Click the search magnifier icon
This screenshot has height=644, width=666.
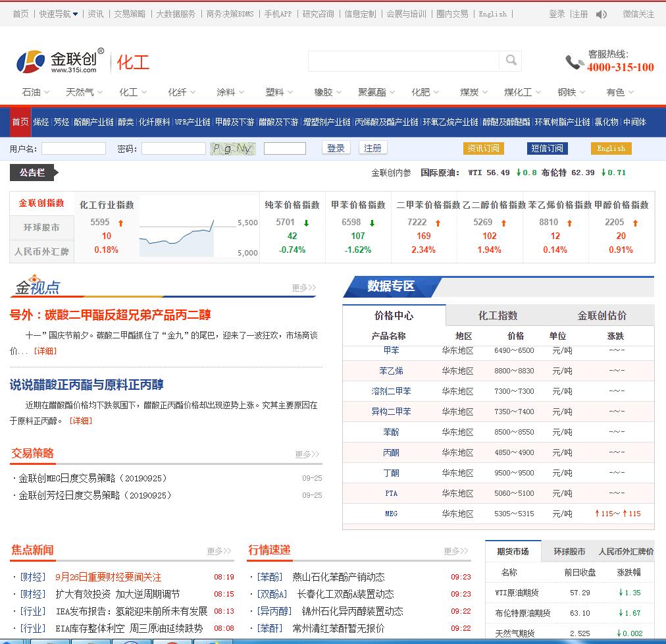click(511, 61)
